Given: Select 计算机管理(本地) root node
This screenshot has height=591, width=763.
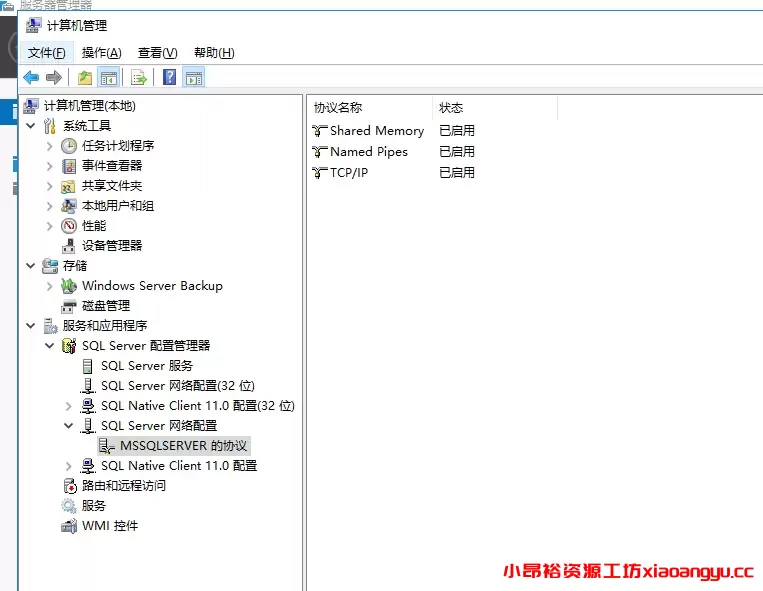Looking at the screenshot, I should (90, 106).
